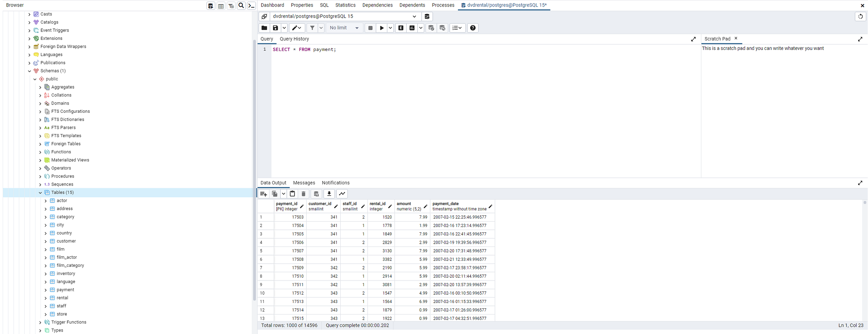Expand the payment table node
The height and width of the screenshot is (334, 868).
point(46,290)
